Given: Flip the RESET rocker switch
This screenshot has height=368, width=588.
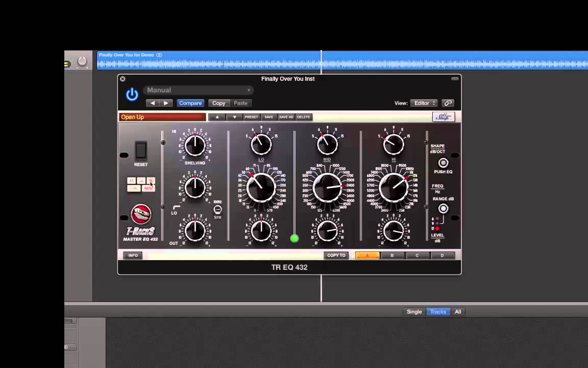Looking at the screenshot, I should 141,150.
